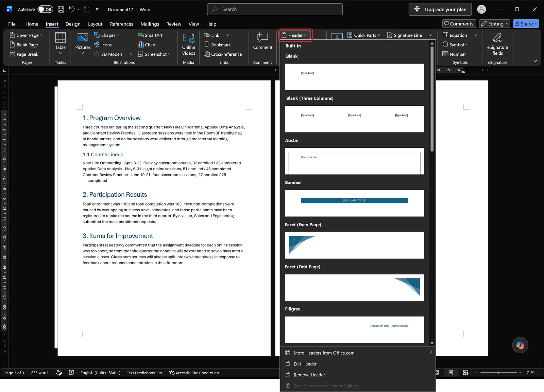
Task: Open the Review tab
Action: click(x=174, y=24)
